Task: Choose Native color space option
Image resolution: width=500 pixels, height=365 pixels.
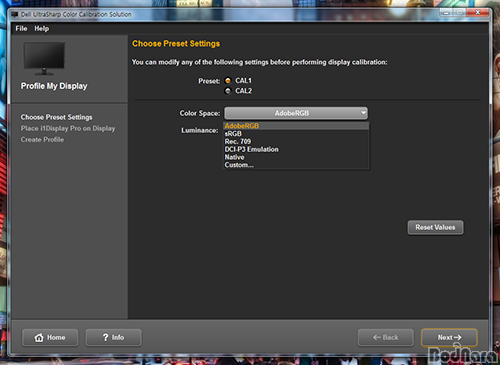Action: point(296,157)
